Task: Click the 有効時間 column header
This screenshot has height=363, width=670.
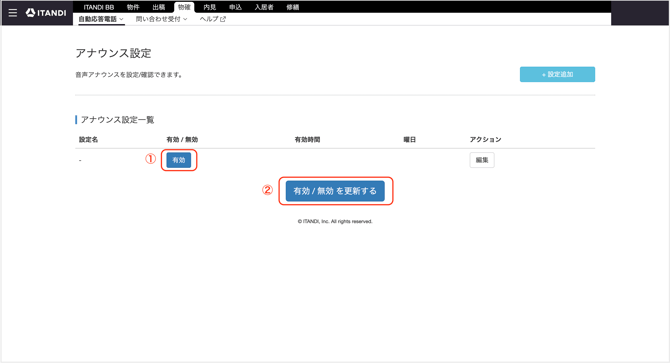Action: click(x=307, y=140)
